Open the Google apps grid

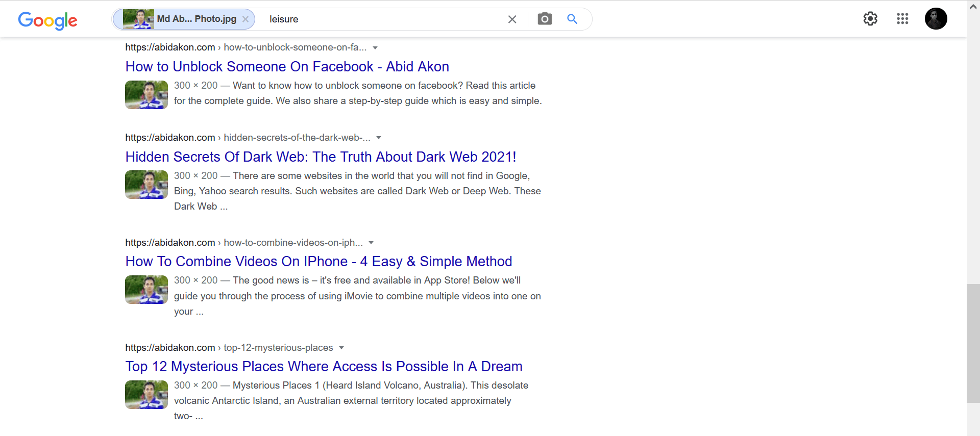[x=902, y=19]
